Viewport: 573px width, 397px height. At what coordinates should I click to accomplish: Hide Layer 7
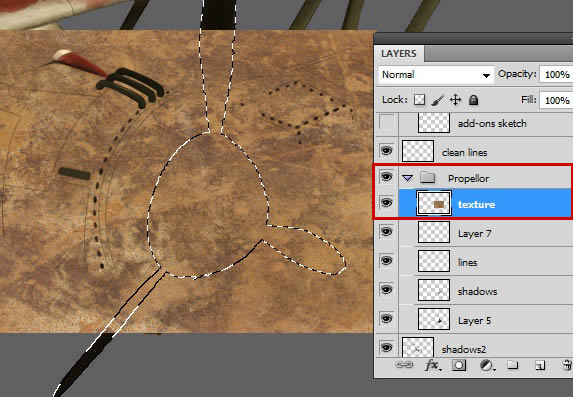386,231
